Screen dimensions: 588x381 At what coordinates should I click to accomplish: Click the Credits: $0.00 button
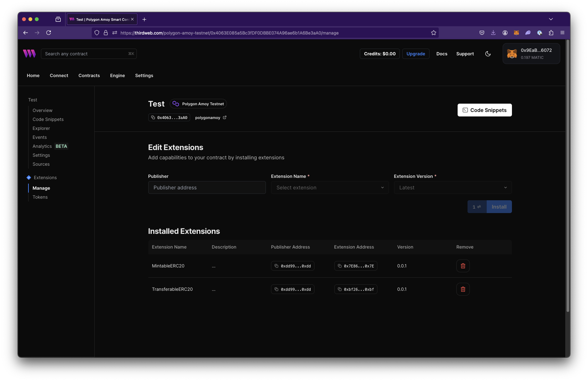380,54
